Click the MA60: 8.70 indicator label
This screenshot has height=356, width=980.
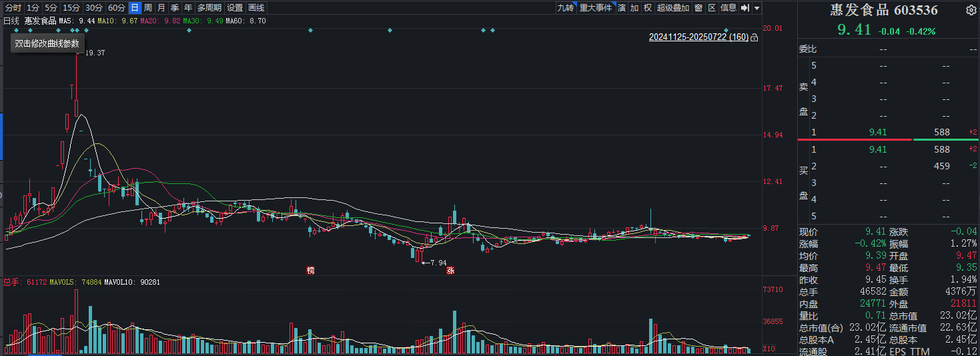click(x=246, y=21)
